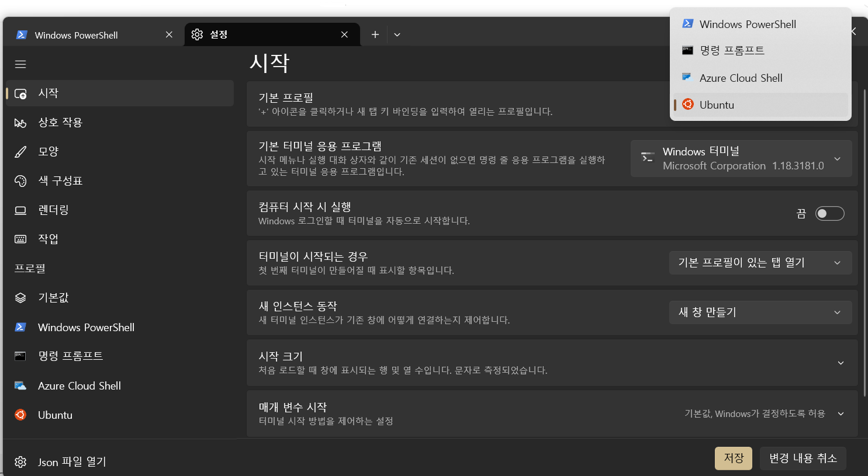Click the settings page vertical scrollbar

point(864,242)
